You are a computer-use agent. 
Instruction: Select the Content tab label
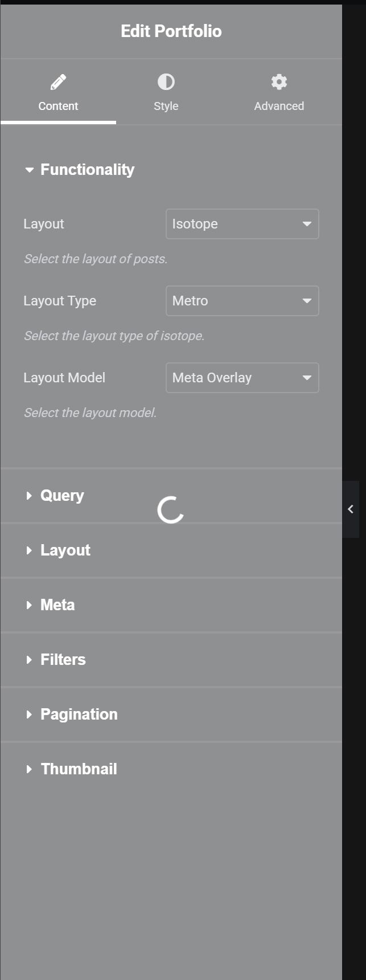point(58,106)
